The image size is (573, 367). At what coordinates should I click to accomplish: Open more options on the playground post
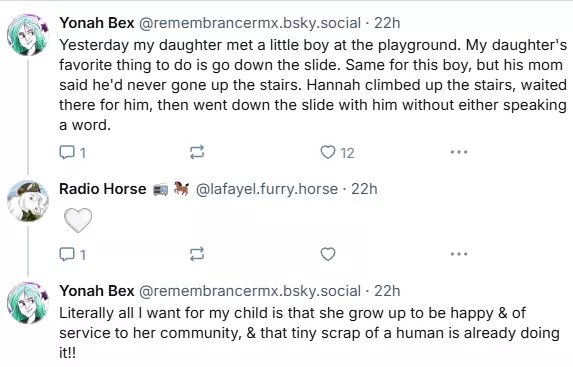point(459,152)
